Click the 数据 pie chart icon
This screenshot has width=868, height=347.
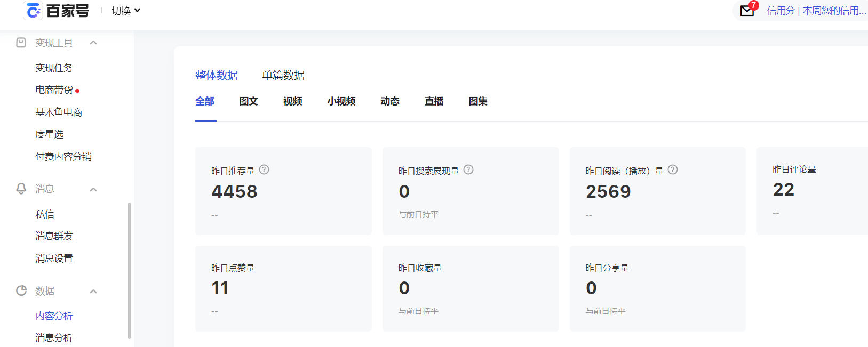pyautogui.click(x=21, y=290)
